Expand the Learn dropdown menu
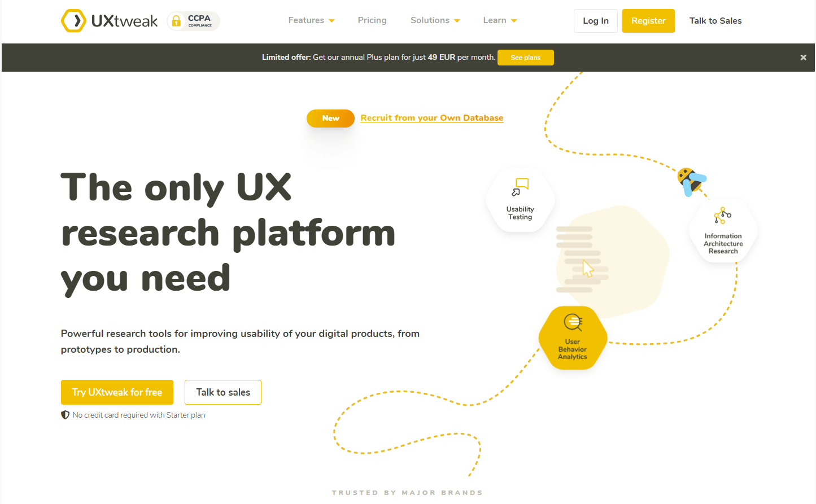The height and width of the screenshot is (504, 816). tap(500, 20)
